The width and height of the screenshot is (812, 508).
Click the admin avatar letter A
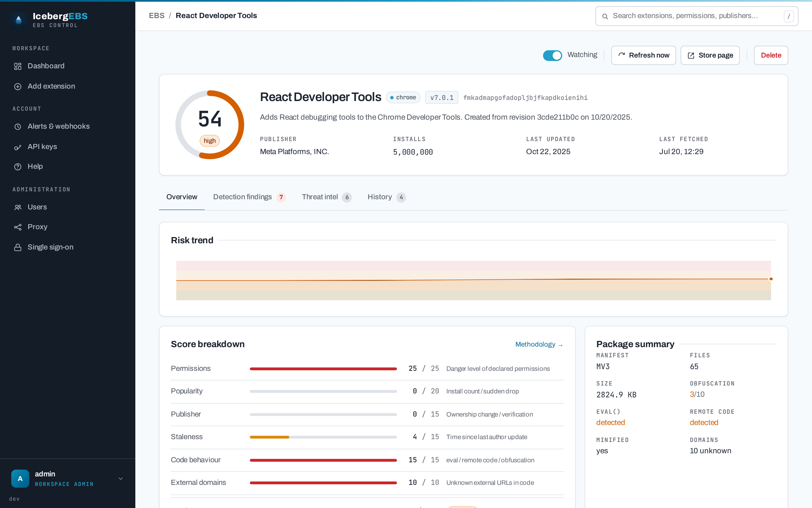coord(20,478)
